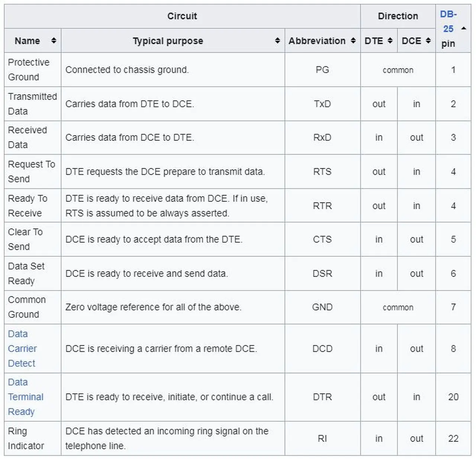Click the Direction header cell
The image size is (476, 459).
398,16
